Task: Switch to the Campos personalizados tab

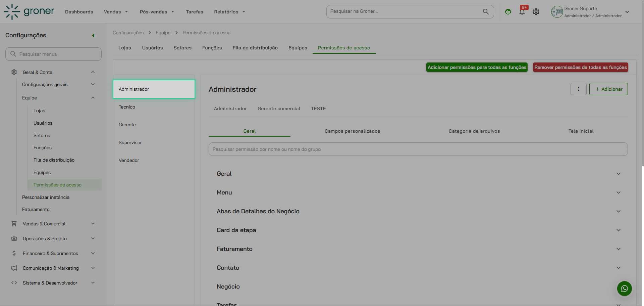Action: (x=352, y=131)
